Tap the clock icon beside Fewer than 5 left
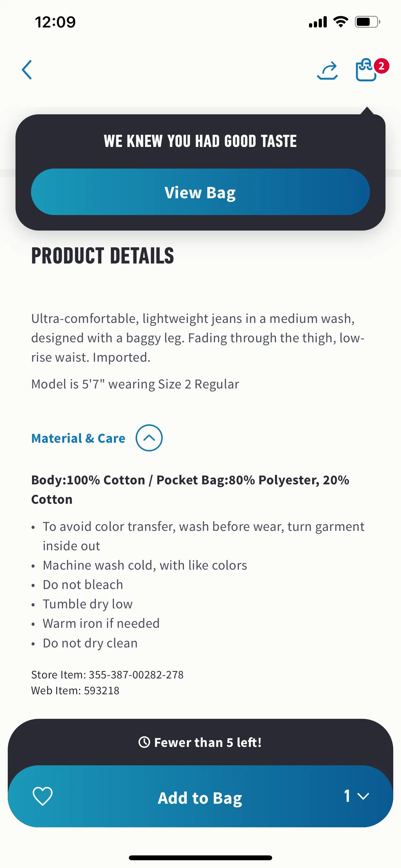Viewport: 401px width, 868px height. [144, 742]
